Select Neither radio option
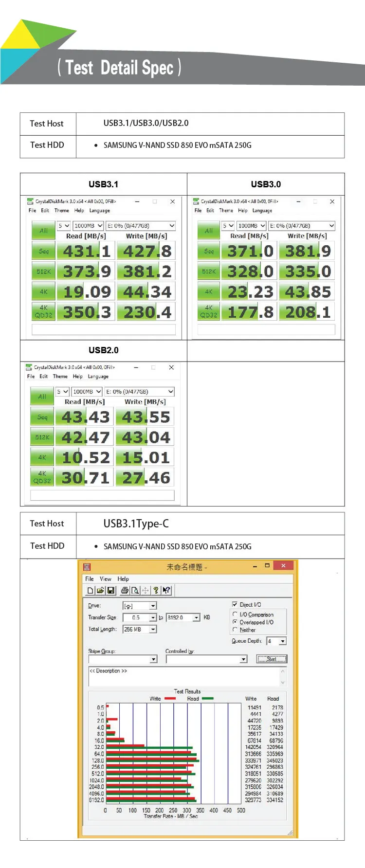The width and height of the screenshot is (365, 868). click(x=235, y=630)
